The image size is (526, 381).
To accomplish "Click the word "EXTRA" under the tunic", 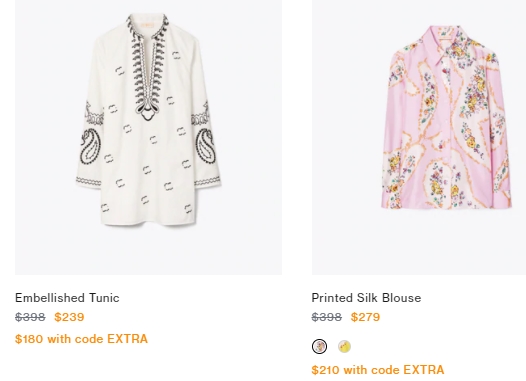I will coord(127,339).
